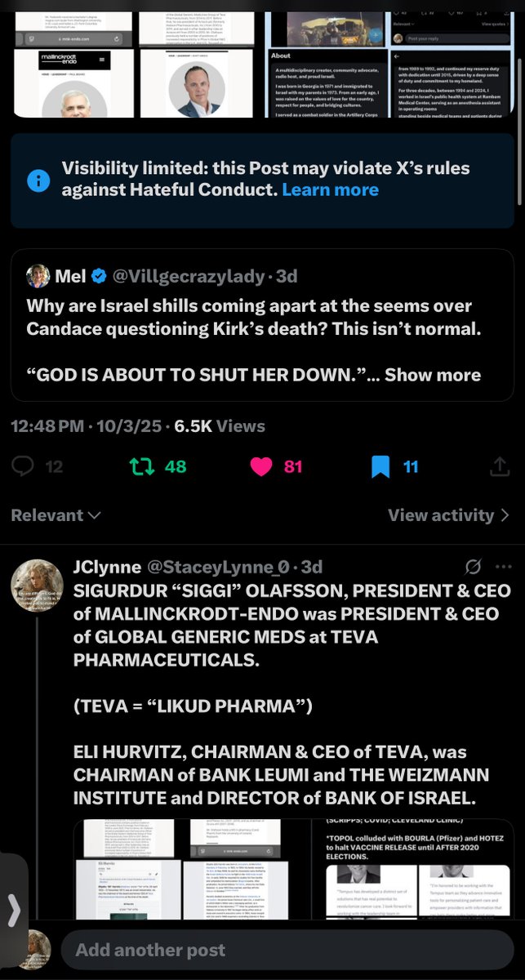
Task: Expand the left side drawer arrow
Action: pyautogui.click(x=14, y=911)
